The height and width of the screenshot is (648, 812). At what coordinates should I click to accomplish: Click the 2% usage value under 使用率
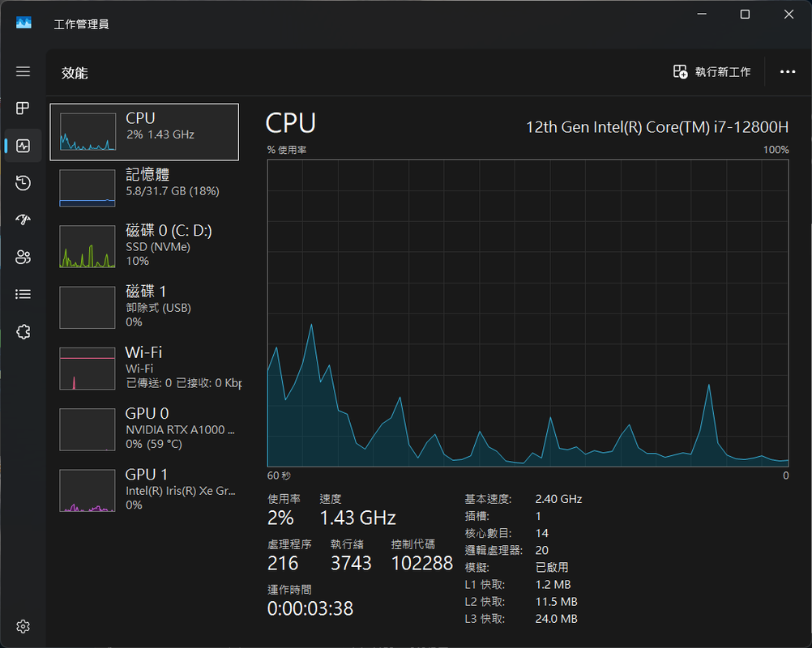coord(280,518)
